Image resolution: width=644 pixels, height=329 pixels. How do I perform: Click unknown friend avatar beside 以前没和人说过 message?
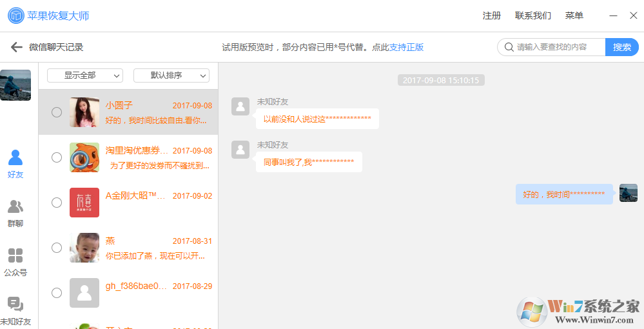pyautogui.click(x=240, y=106)
